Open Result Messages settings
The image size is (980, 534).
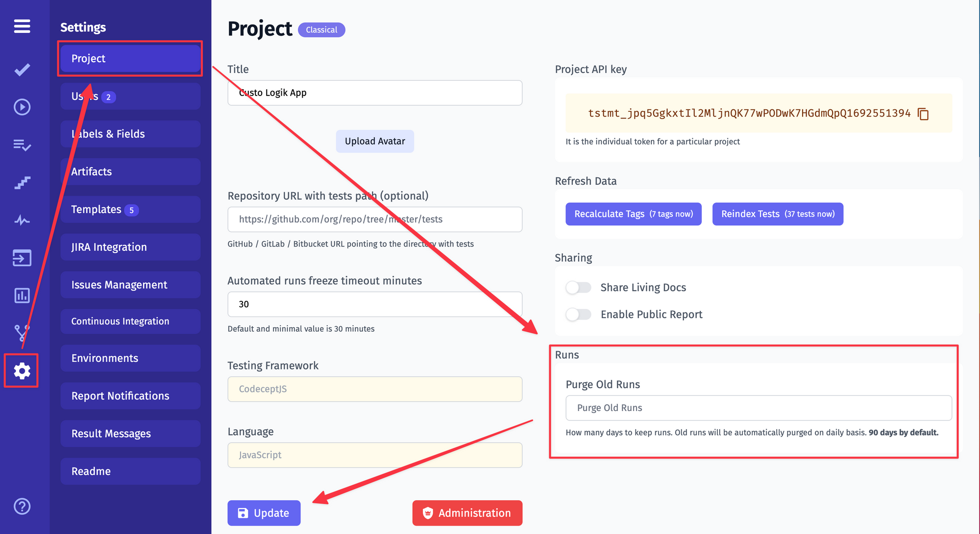coord(130,434)
